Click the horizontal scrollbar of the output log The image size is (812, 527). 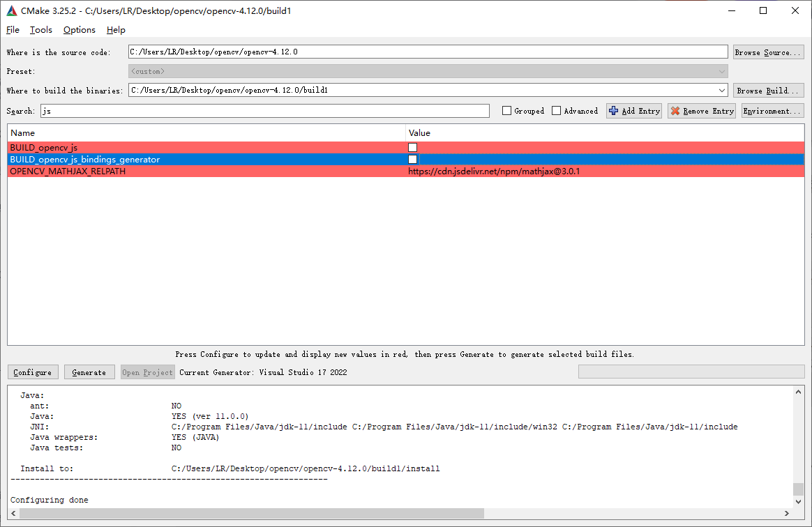point(252,513)
